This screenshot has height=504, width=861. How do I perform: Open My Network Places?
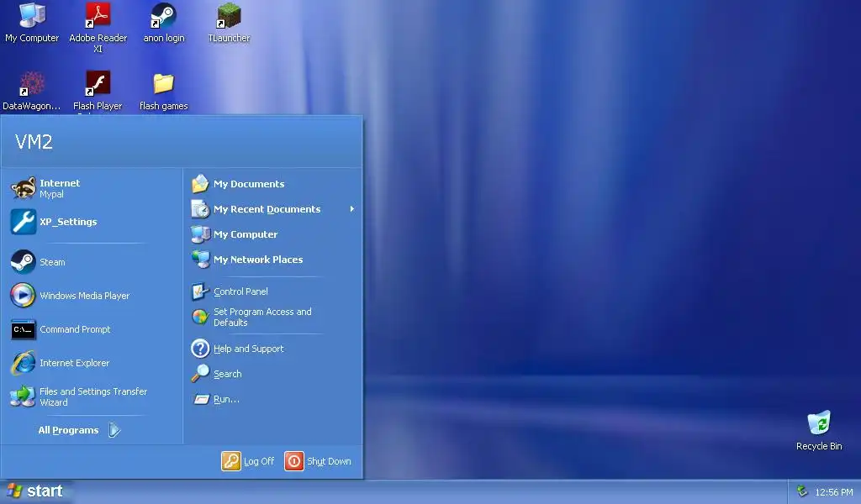click(273, 260)
